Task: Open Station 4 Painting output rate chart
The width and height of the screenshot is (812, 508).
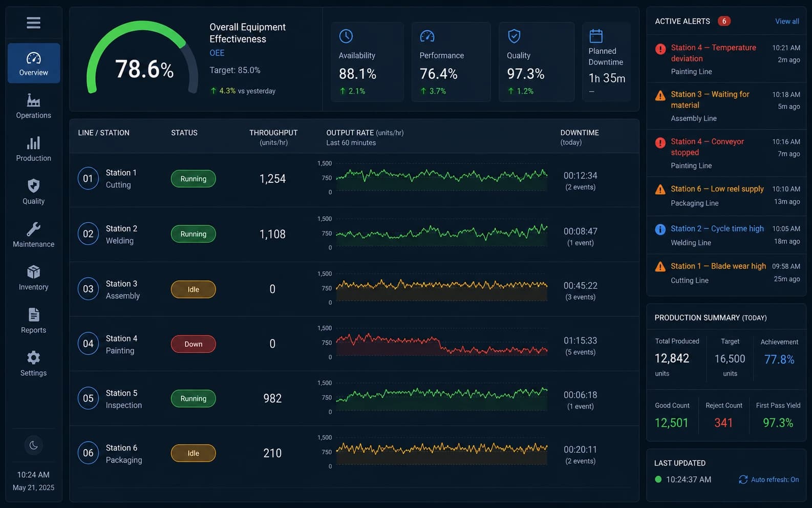Action: point(441,343)
